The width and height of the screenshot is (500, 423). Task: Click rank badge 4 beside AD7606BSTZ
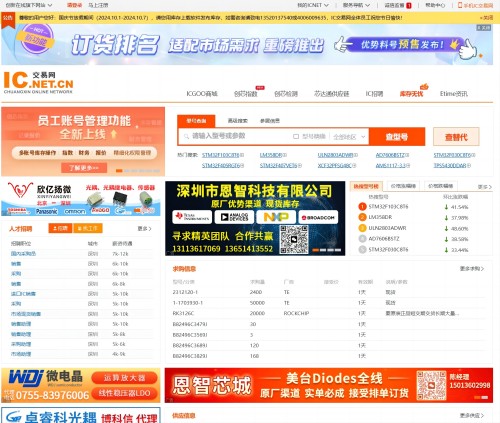click(362, 239)
